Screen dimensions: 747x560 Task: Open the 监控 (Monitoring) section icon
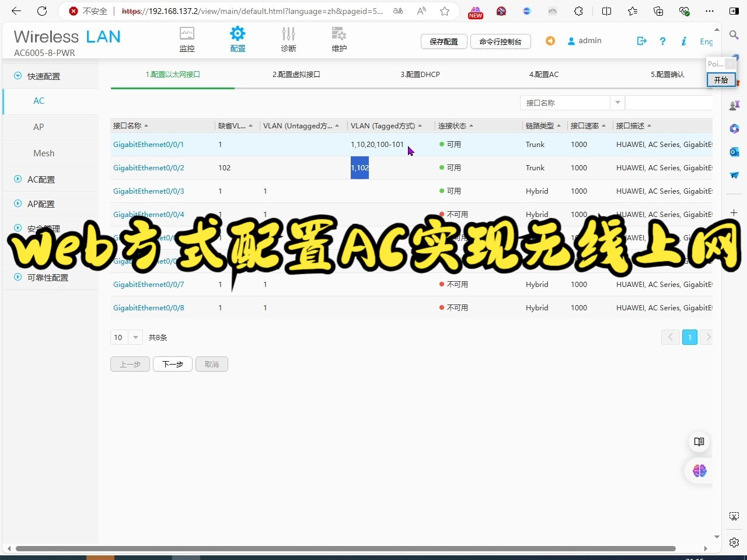click(x=187, y=39)
